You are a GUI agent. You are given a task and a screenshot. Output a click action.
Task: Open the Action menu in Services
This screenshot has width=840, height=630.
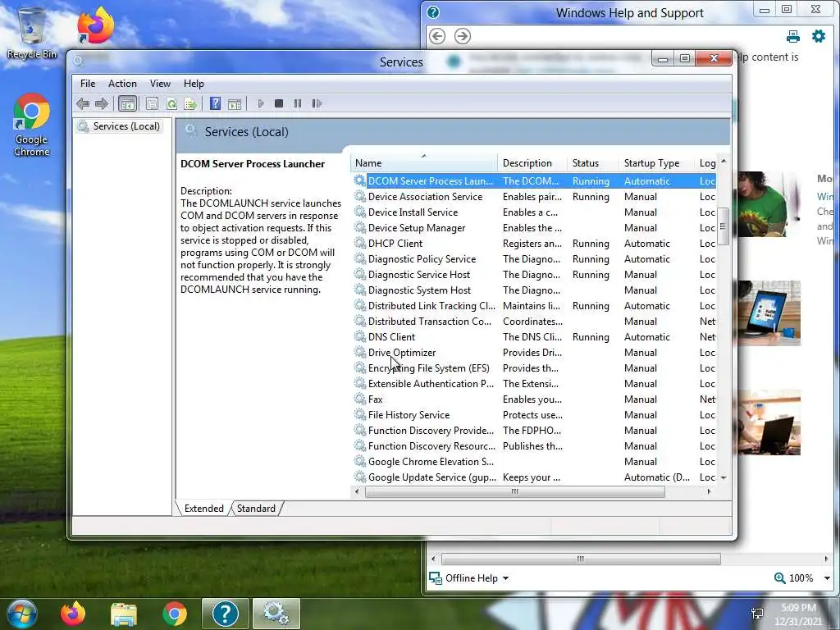[x=122, y=84]
